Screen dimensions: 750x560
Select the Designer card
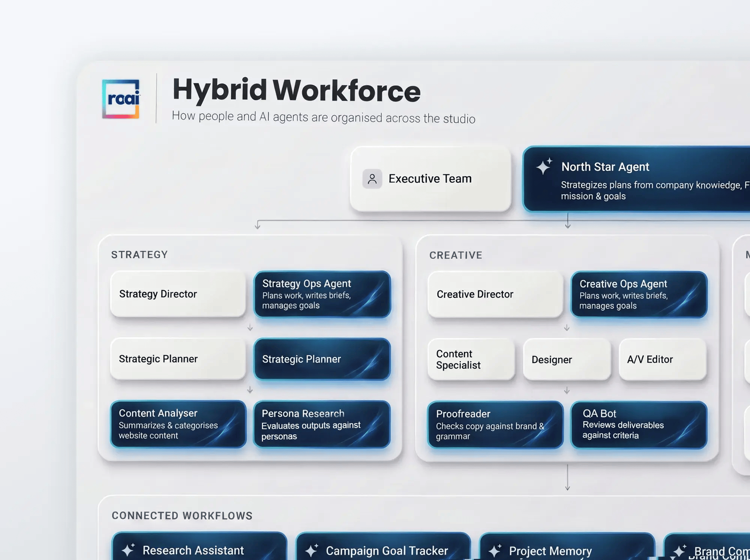(x=567, y=359)
